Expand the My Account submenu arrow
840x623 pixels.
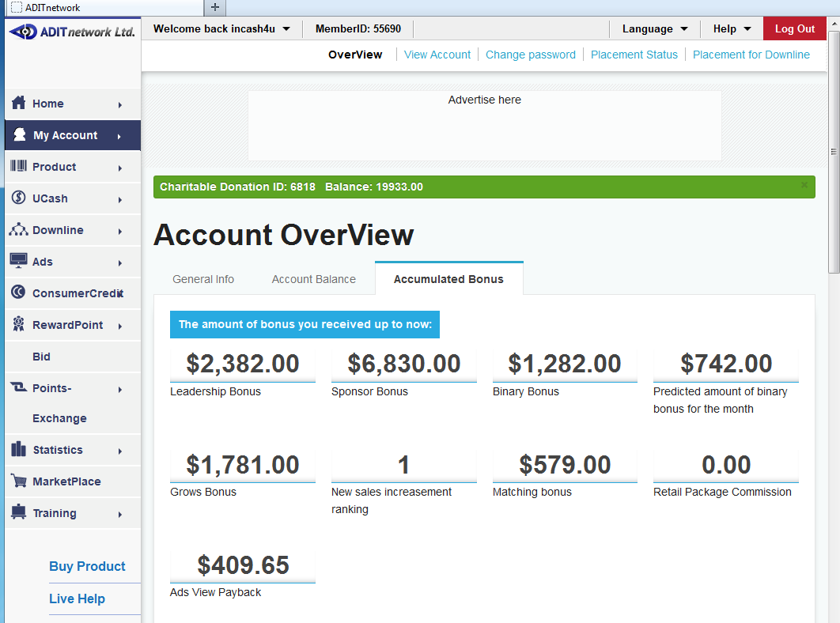[119, 137]
